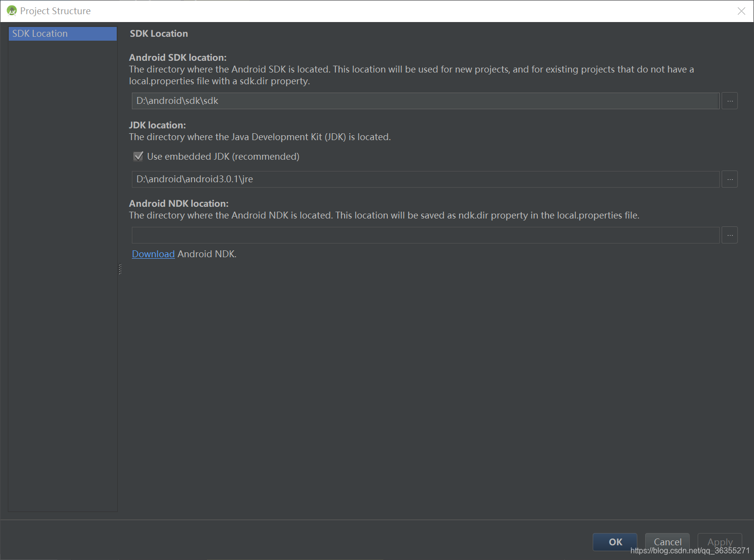754x560 pixels.
Task: Uncheck Use embedded JDK (recommended)
Action: coord(138,156)
